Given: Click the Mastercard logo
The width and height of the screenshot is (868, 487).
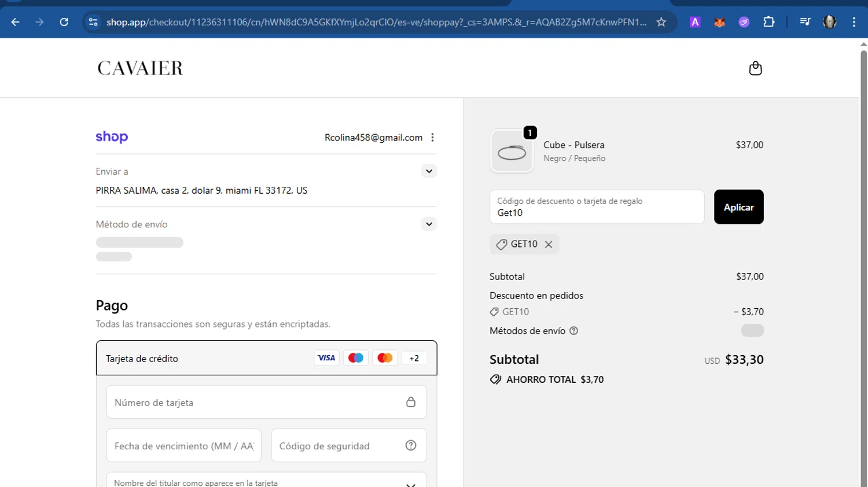Looking at the screenshot, I should [385, 358].
